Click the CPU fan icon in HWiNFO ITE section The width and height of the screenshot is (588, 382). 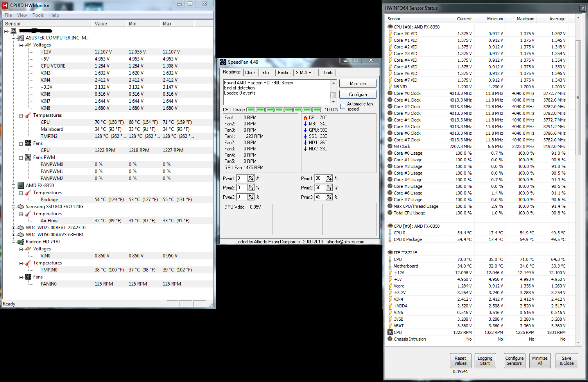pos(390,332)
